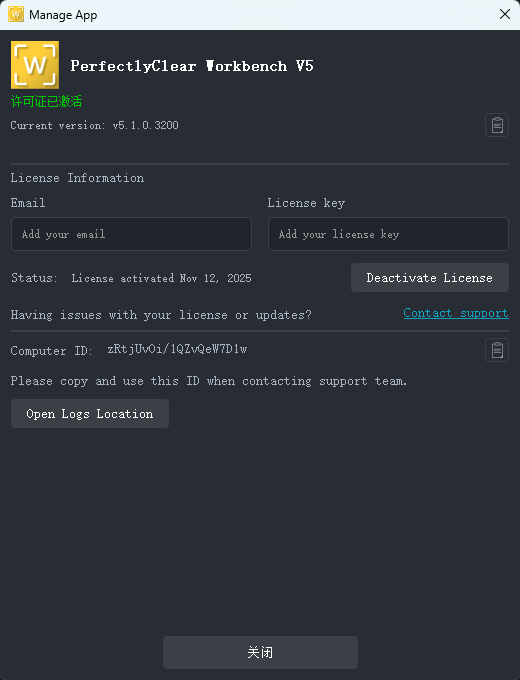This screenshot has height=680, width=520.
Task: Click the License key field label
Action: coord(306,203)
